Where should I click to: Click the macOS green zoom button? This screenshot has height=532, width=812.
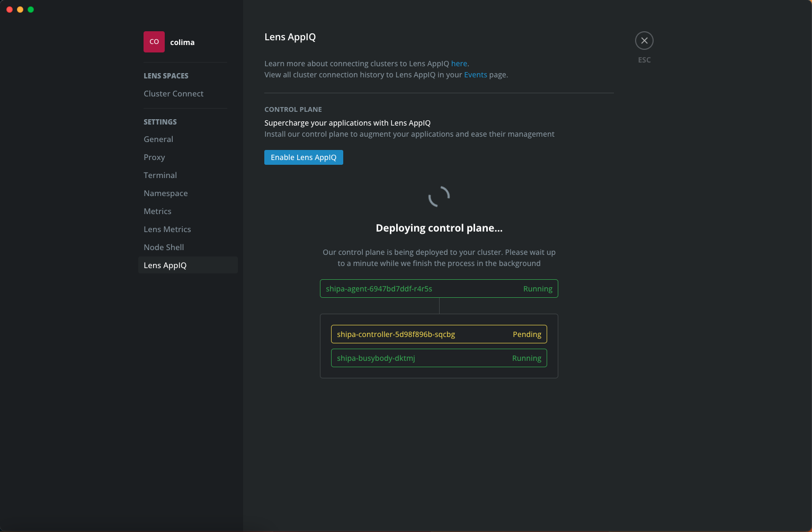(x=31, y=10)
